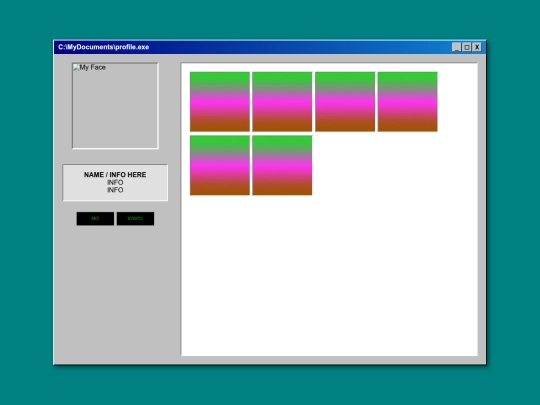The image size is (540, 405).
Task: Open the ART button
Action: coord(95,219)
